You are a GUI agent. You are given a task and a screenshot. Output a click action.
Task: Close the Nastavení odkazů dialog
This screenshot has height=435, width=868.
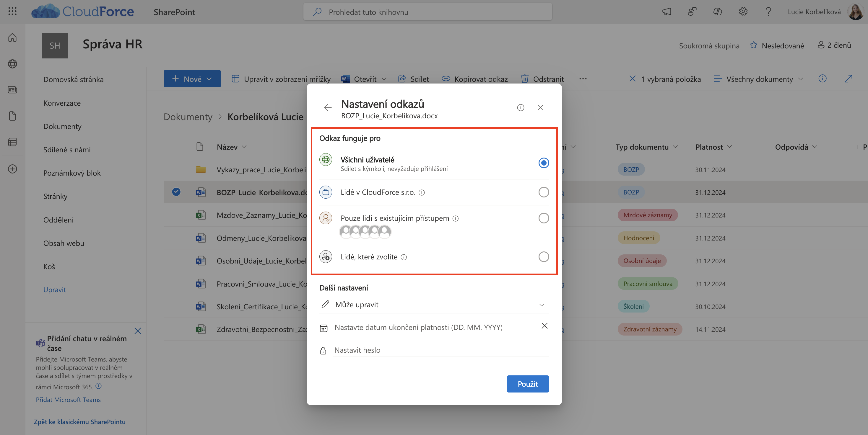pos(540,108)
